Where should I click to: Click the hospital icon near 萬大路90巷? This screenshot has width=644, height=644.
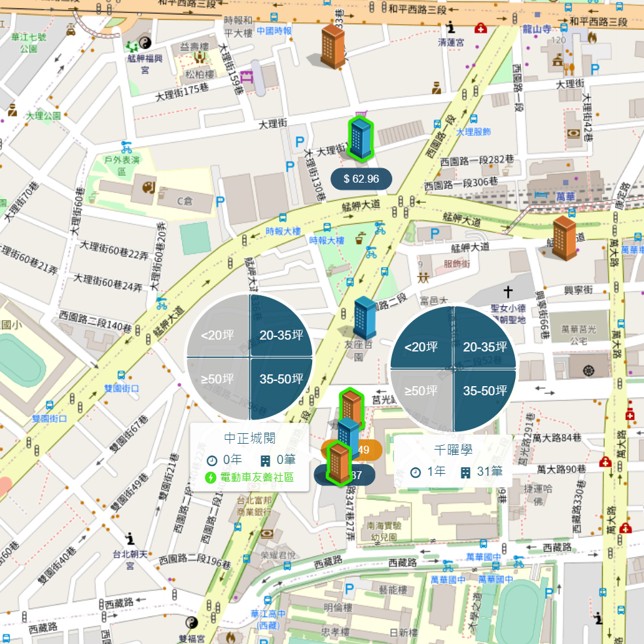pyautogui.click(x=605, y=461)
